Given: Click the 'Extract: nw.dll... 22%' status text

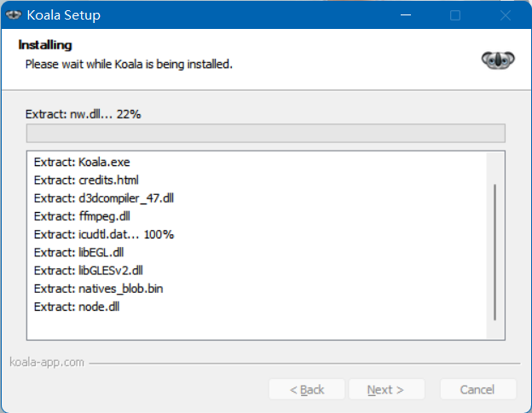Looking at the screenshot, I should 84,114.
